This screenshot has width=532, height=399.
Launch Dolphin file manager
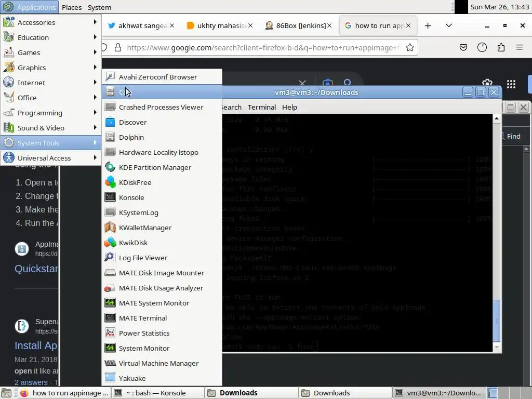[162, 137]
